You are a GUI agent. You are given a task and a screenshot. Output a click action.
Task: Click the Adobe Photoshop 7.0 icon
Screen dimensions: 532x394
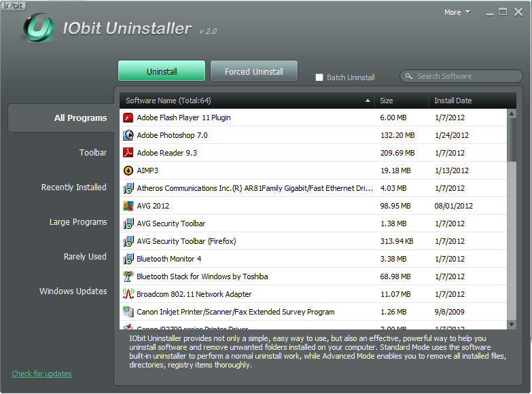pyautogui.click(x=128, y=135)
